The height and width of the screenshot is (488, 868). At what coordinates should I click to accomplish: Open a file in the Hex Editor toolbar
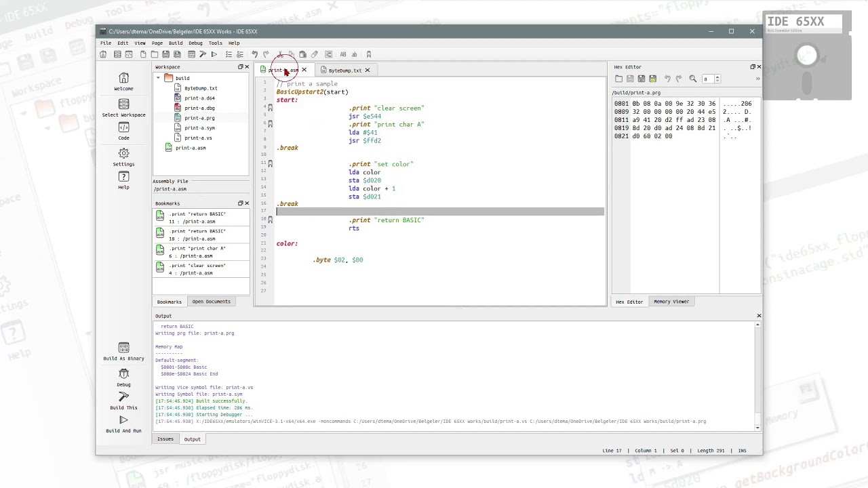coord(618,79)
